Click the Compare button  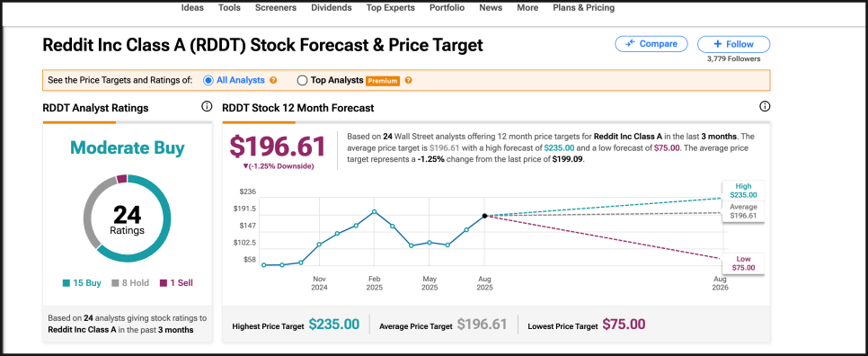pyautogui.click(x=651, y=44)
